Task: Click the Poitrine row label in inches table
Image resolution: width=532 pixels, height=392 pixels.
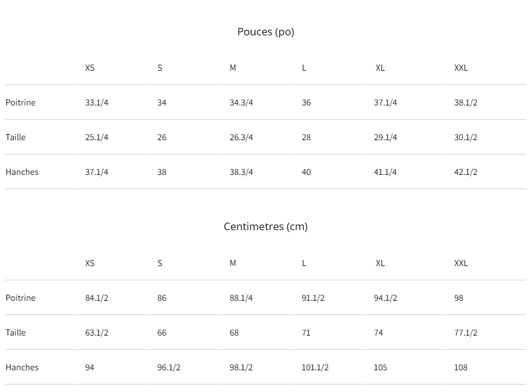Action: coord(20,102)
